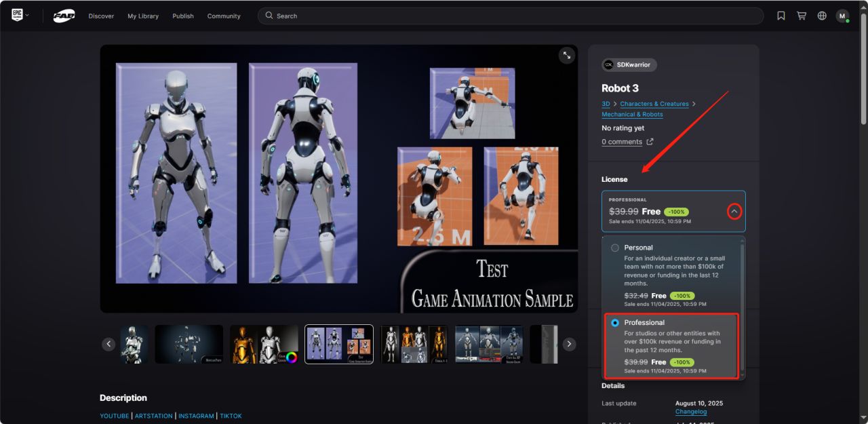Click the Robot 3 title text
Viewport: 868px width, 424px height.
(620, 88)
